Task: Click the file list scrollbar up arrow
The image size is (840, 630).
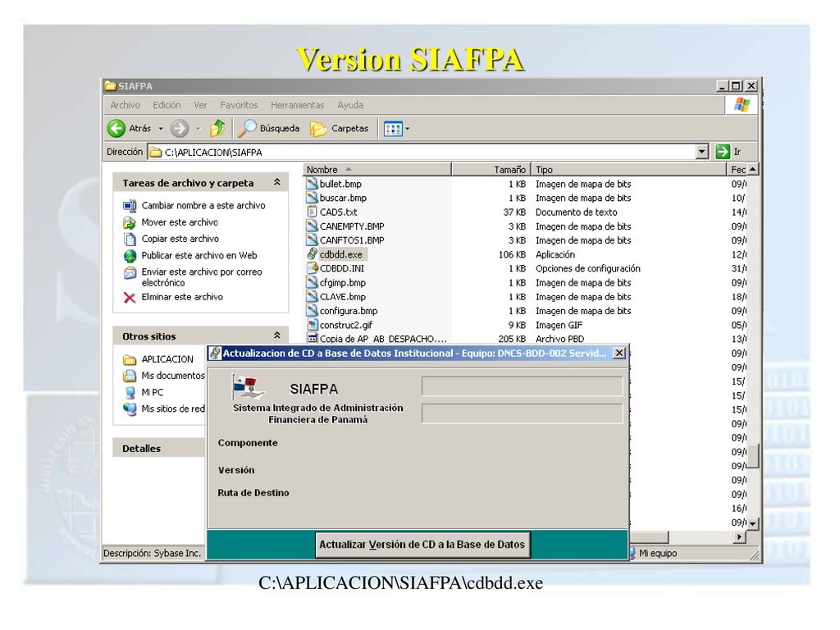Action: click(x=753, y=169)
